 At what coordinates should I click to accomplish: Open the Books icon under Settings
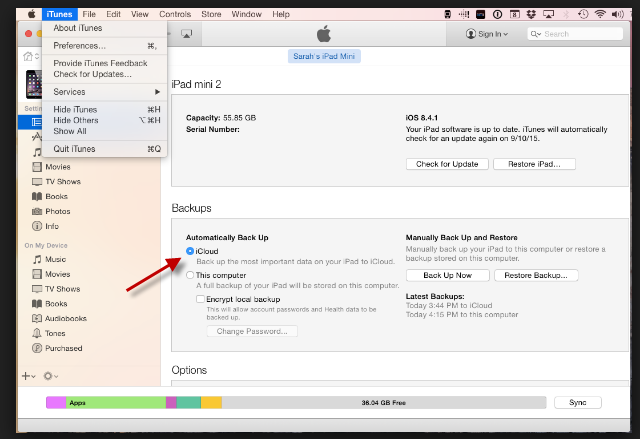(x=37, y=196)
